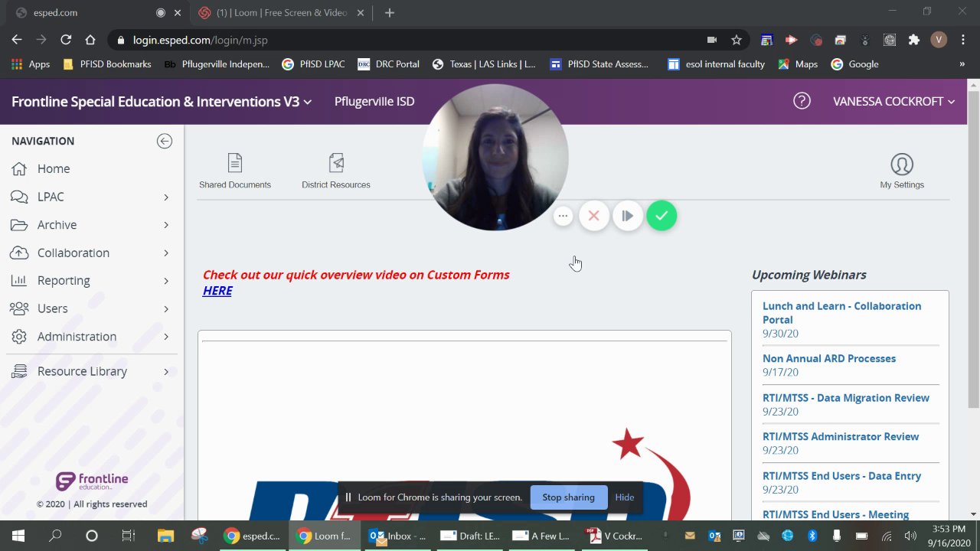This screenshot has height=551, width=980.
Task: Click the volume icon in system tray
Action: [x=910, y=536]
